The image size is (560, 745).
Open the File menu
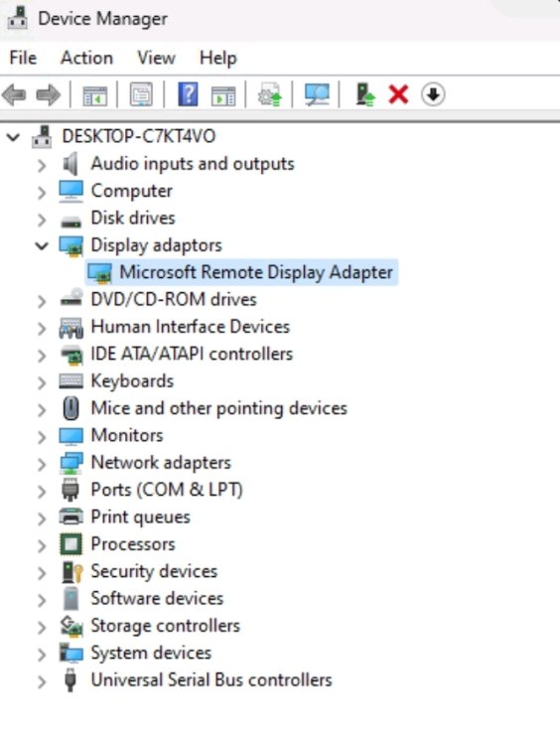(x=23, y=58)
